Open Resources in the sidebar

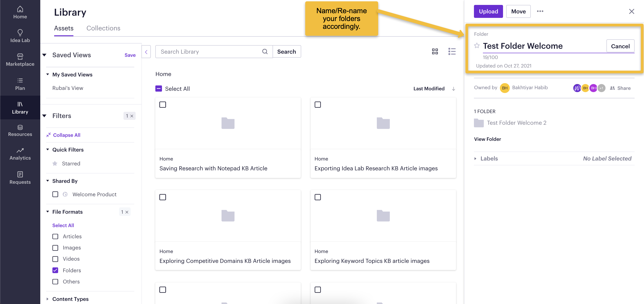pyautogui.click(x=20, y=130)
